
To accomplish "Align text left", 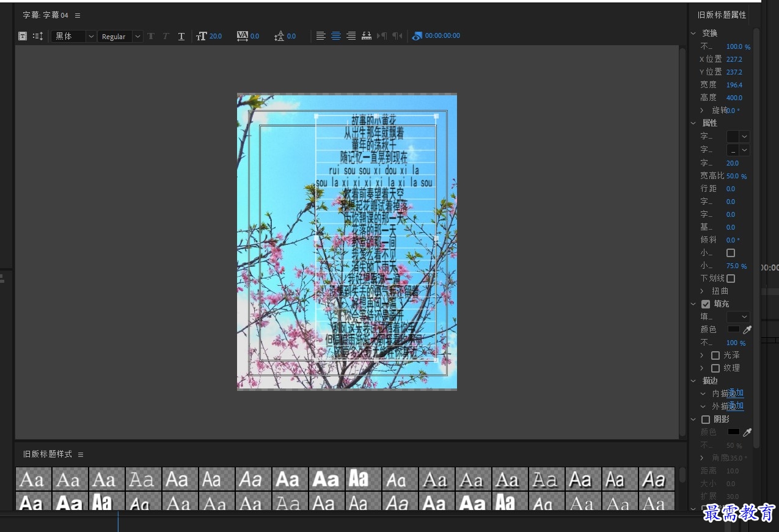I will pyautogui.click(x=321, y=36).
